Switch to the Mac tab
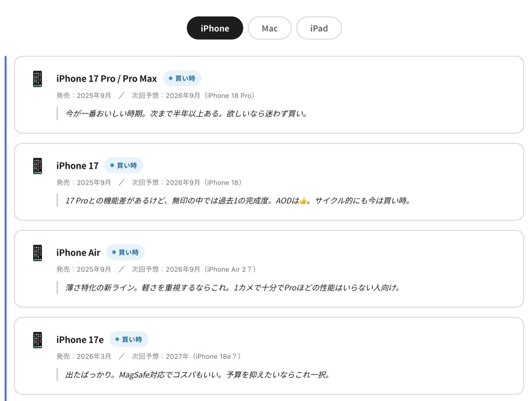532x401 pixels. [269, 28]
